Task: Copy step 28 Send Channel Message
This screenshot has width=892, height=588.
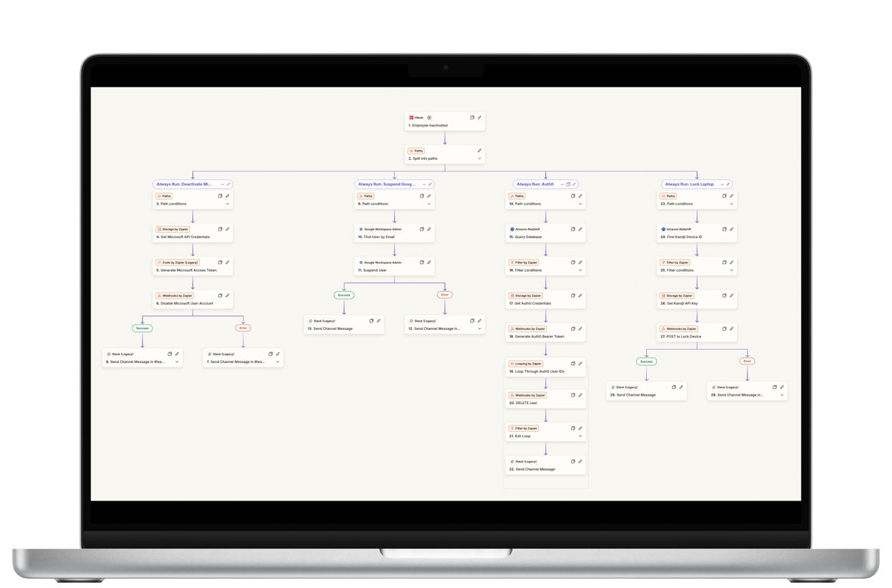Action: tap(775, 387)
